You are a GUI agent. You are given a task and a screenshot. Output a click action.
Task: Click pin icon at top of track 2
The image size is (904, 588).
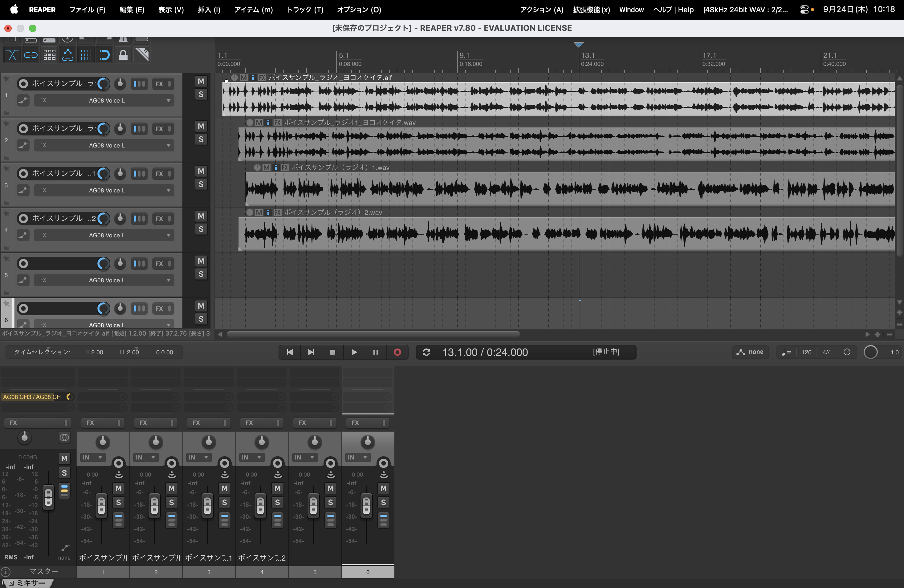click(6, 123)
